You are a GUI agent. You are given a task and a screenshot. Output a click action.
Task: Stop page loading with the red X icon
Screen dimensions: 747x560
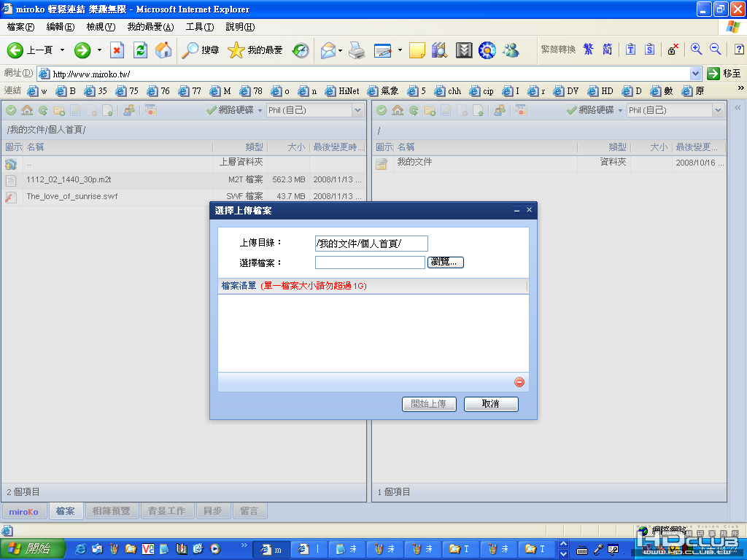[117, 50]
